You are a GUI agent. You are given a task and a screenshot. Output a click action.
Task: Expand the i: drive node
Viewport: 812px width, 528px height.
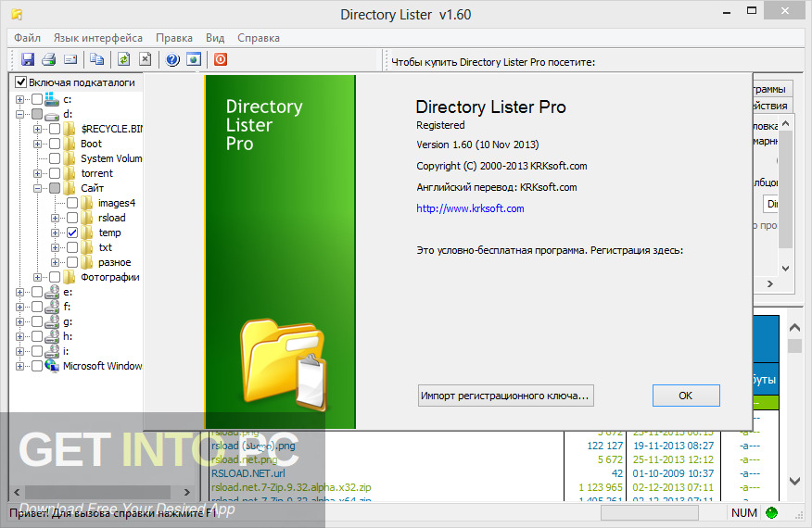[x=19, y=351]
